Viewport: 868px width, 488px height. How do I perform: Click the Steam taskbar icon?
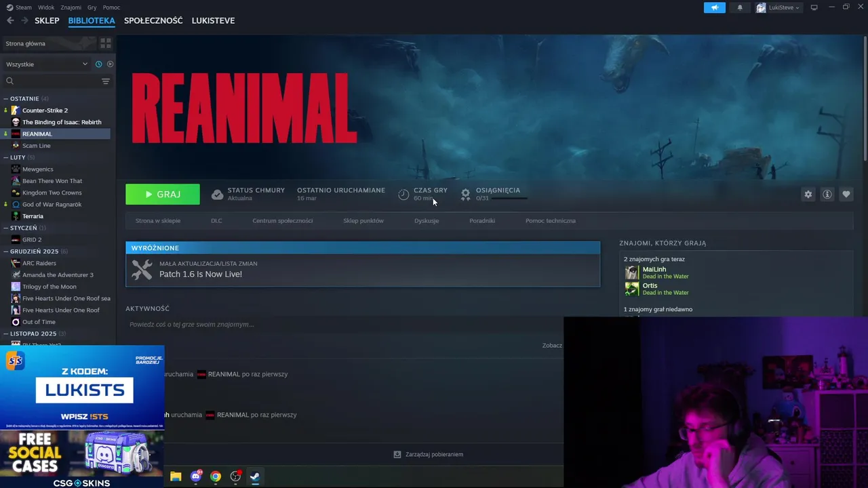tap(255, 476)
